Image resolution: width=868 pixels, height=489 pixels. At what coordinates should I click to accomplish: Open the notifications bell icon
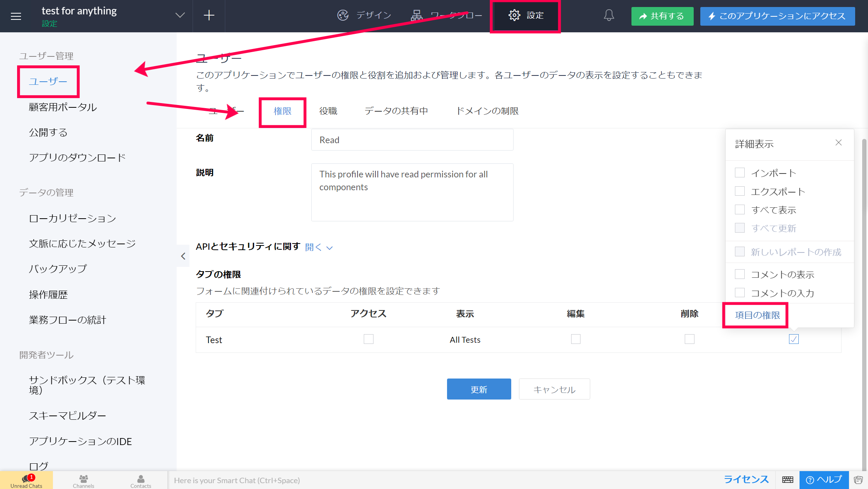(x=609, y=16)
